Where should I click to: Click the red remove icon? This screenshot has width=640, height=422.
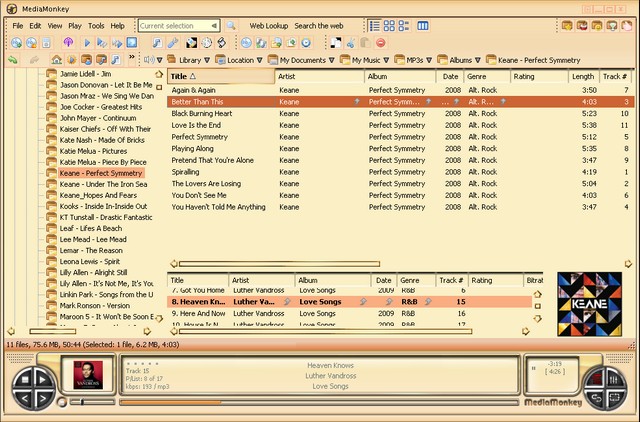click(380, 42)
